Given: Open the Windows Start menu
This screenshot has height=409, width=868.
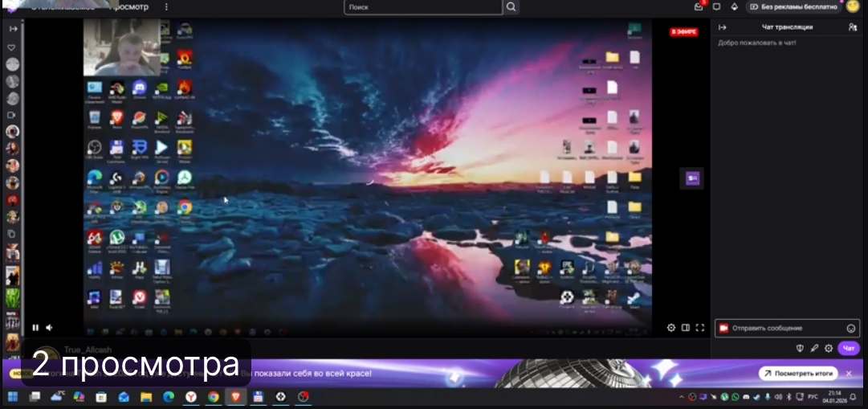Looking at the screenshot, I should [x=12, y=397].
